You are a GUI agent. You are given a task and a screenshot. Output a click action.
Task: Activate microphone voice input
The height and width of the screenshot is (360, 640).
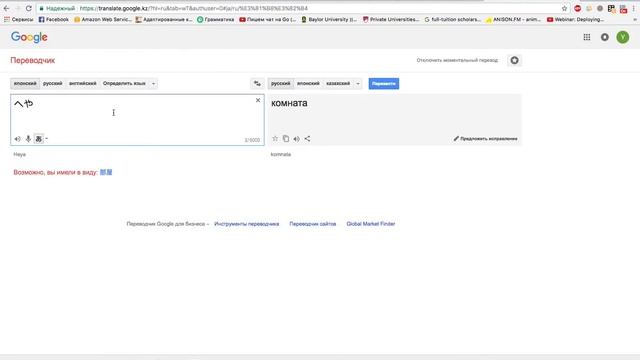pos(28,139)
